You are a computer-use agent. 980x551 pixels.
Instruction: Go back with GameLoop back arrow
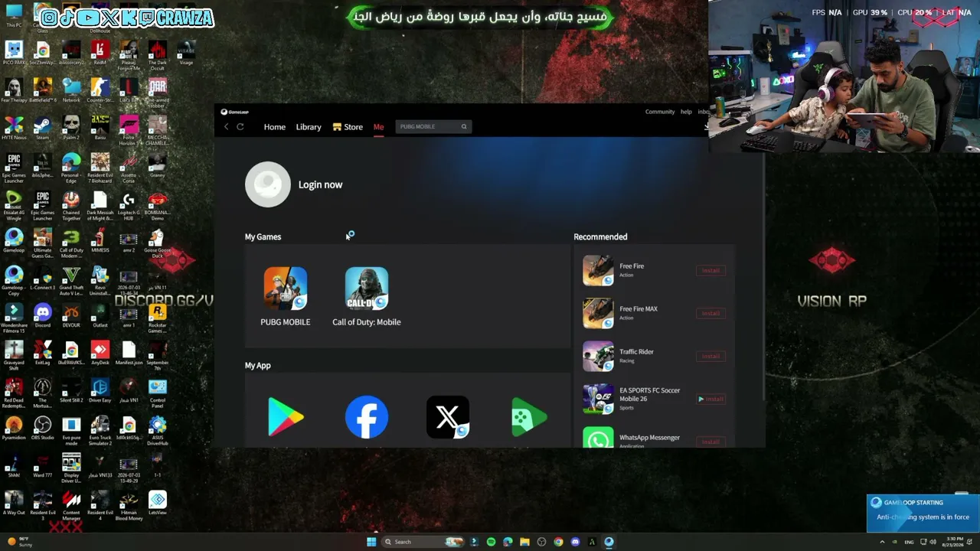coord(226,127)
